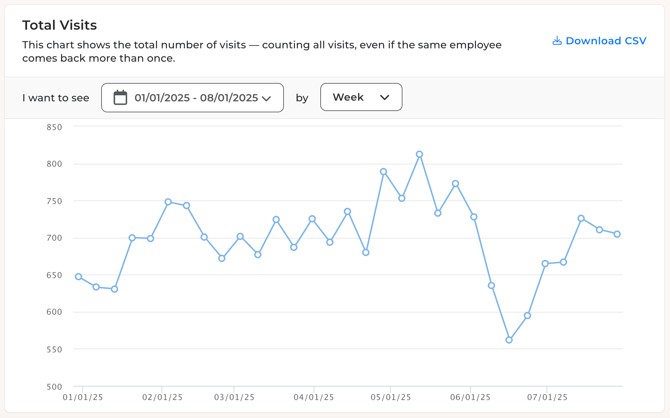Open the 01/01/2025 - 08/01/2025 date range
The image size is (670, 418).
click(x=192, y=98)
